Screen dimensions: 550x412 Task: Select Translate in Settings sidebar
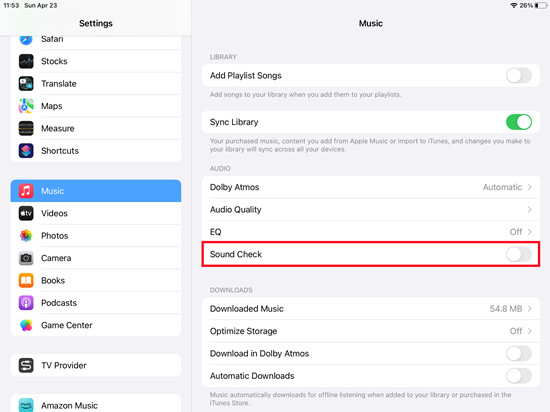tap(96, 84)
